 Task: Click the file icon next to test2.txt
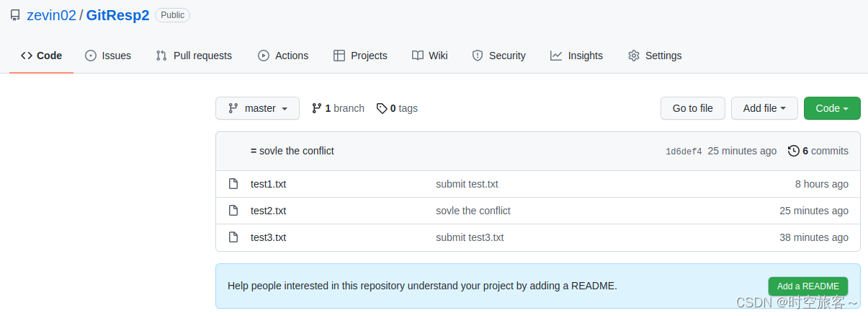(x=233, y=211)
